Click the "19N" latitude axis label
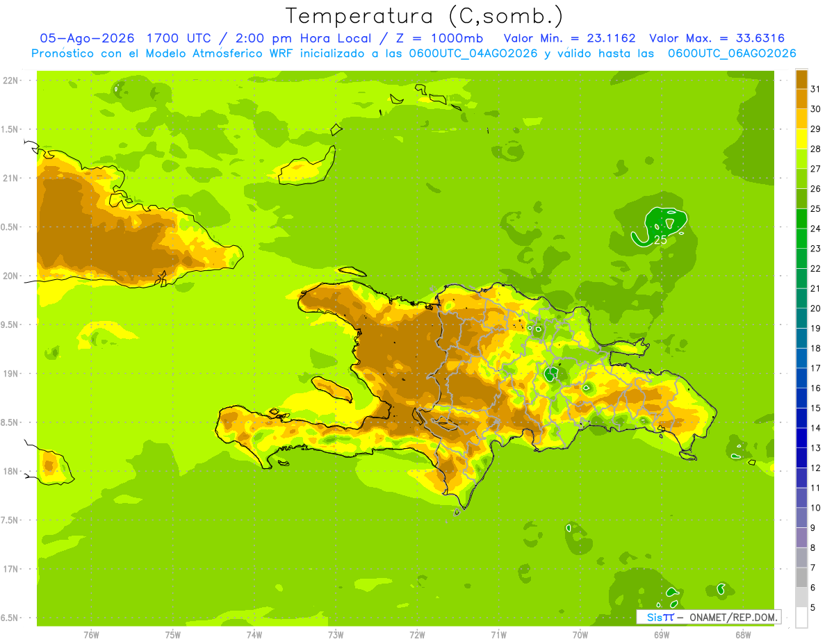This screenshot has height=644, width=834. 11,374
